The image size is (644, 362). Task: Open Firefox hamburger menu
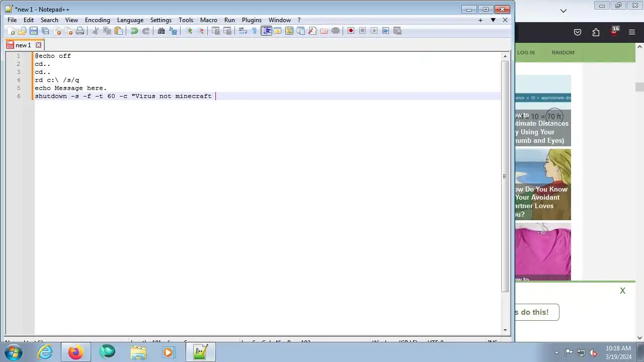coord(632,32)
